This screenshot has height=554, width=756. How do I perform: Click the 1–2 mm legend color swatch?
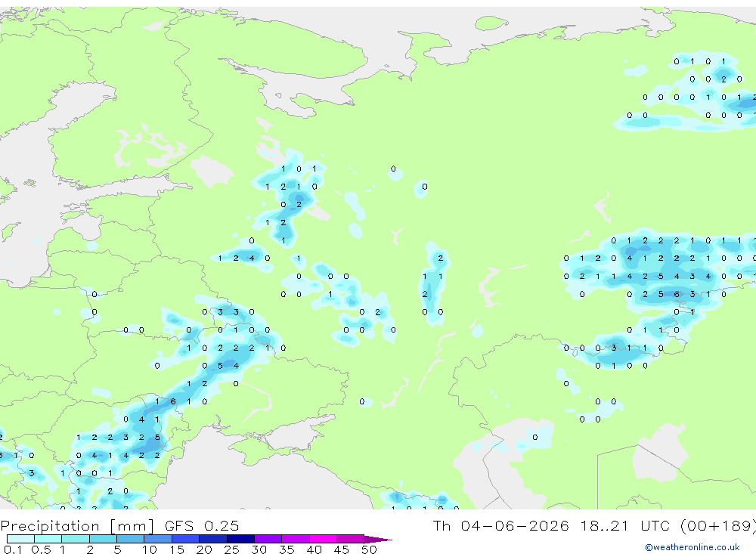[x=76, y=539]
